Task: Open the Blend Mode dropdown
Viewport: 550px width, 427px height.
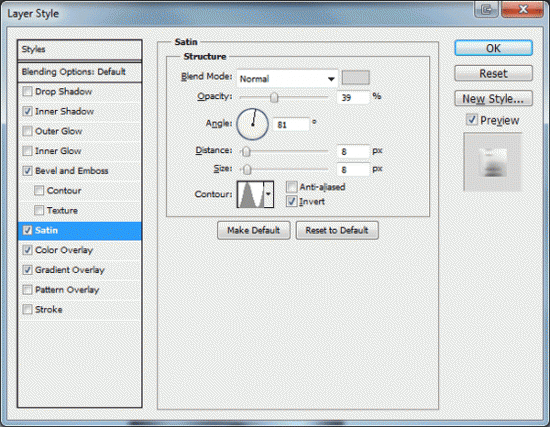Action: tap(287, 79)
